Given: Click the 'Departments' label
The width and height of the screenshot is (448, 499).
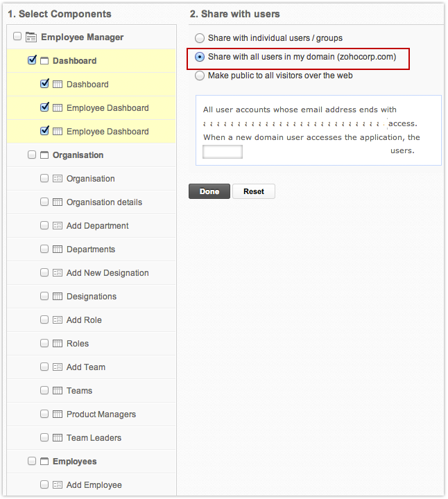Looking at the screenshot, I should pyautogui.click(x=91, y=249).
